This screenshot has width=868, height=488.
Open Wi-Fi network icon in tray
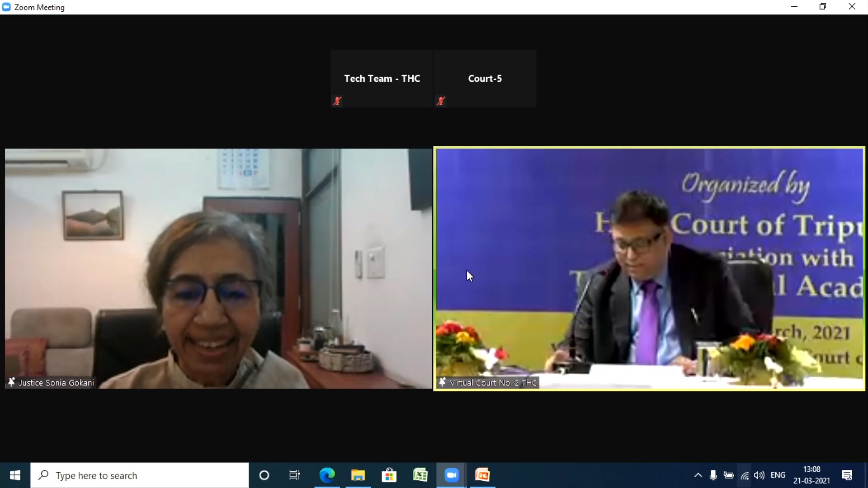click(744, 475)
